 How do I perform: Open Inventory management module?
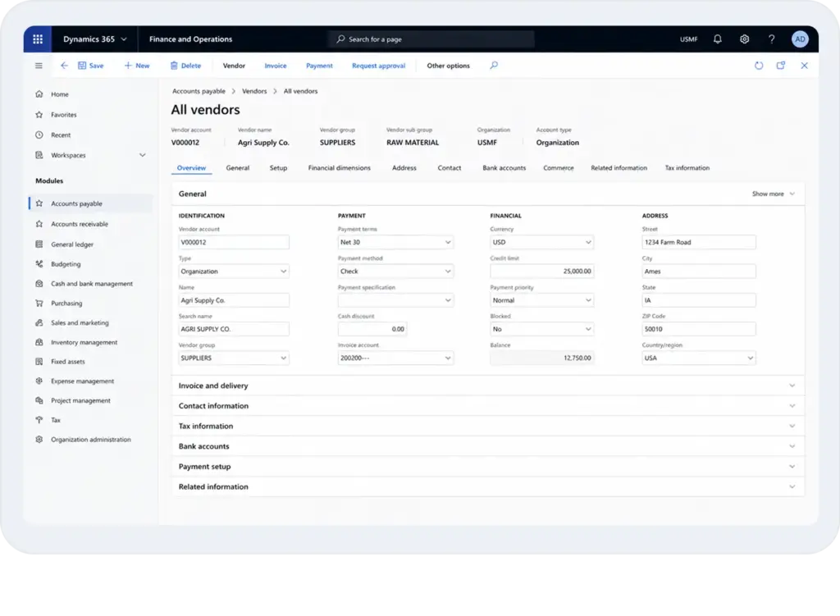(x=84, y=342)
